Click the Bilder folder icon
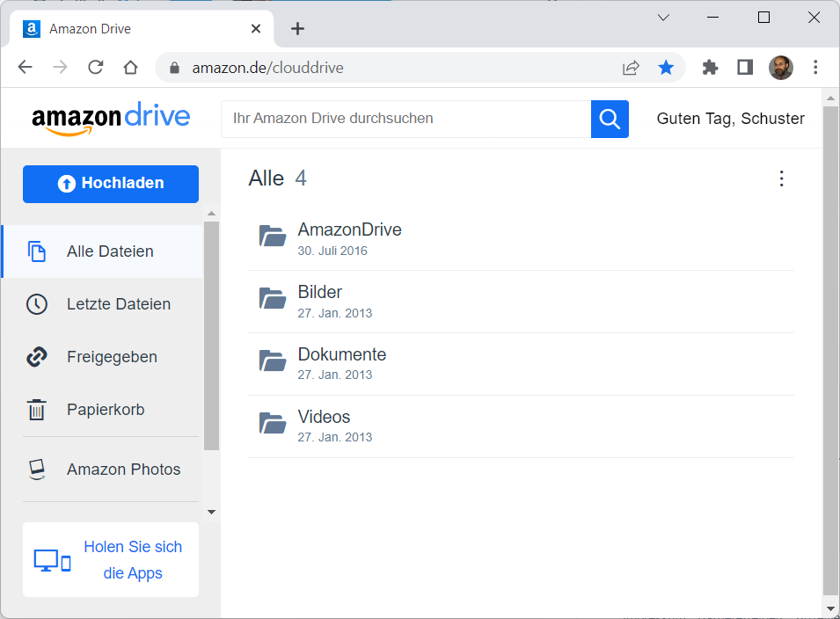Viewport: 840px width, 619px height. pyautogui.click(x=273, y=298)
